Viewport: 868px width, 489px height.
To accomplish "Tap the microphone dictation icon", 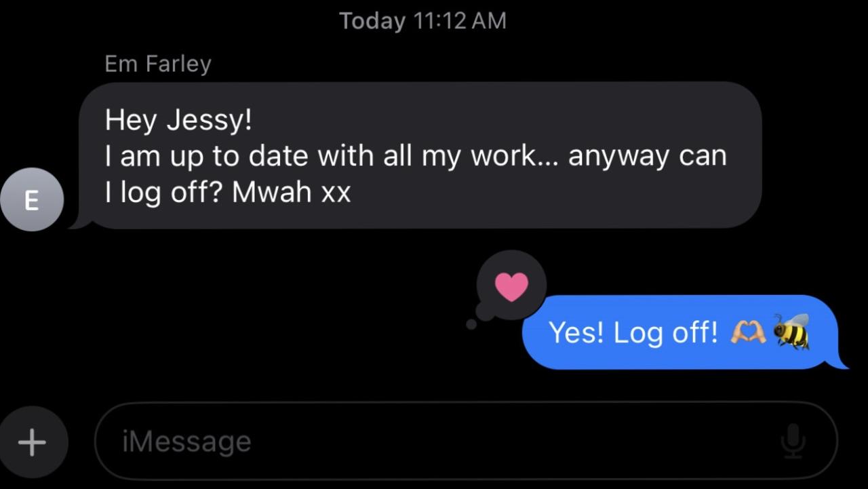I will click(x=792, y=442).
